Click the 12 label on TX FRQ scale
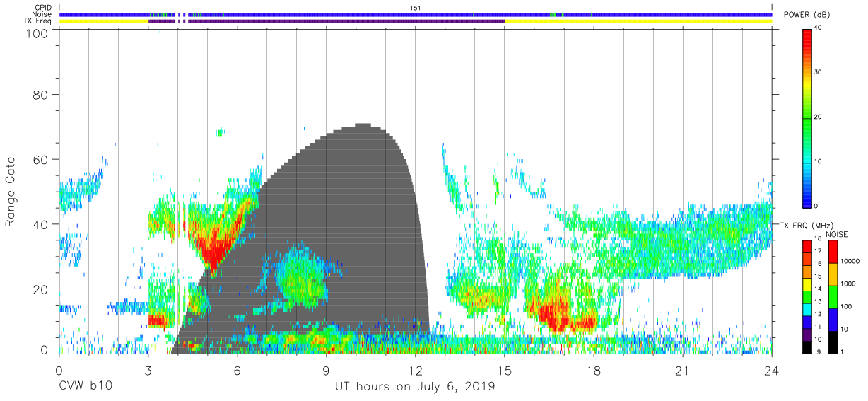Viewport: 868px width, 401px height. coord(817,313)
